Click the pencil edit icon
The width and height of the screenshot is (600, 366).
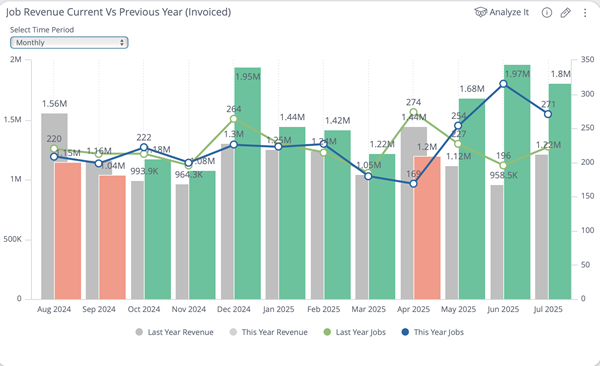pyautogui.click(x=566, y=13)
